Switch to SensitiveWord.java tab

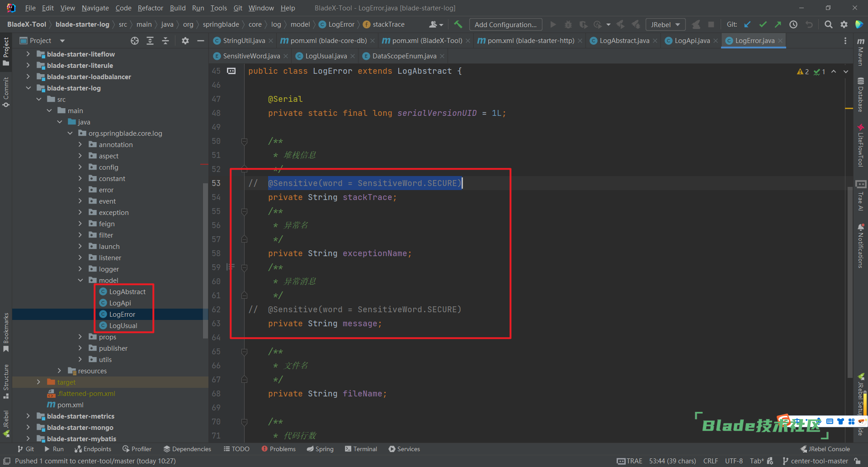[x=251, y=56]
